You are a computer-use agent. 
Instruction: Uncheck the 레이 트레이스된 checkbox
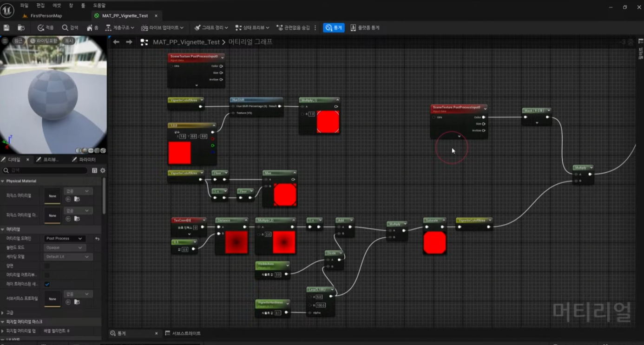coord(47,284)
